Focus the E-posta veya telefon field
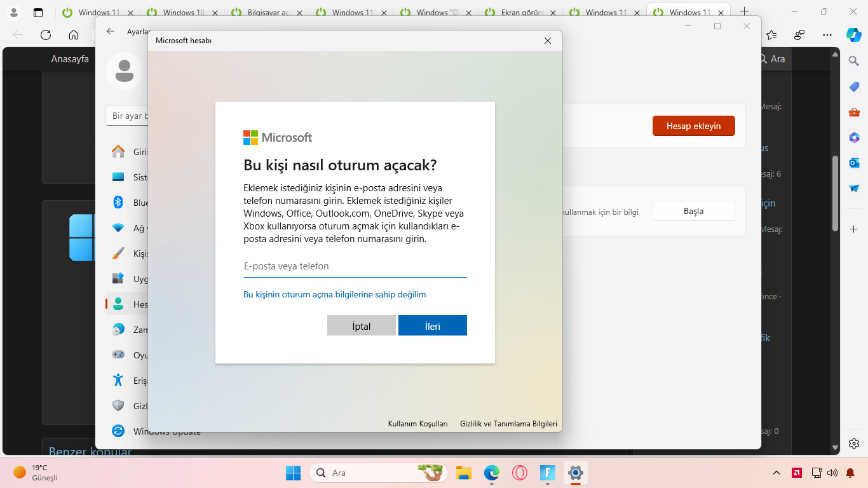 coord(355,266)
